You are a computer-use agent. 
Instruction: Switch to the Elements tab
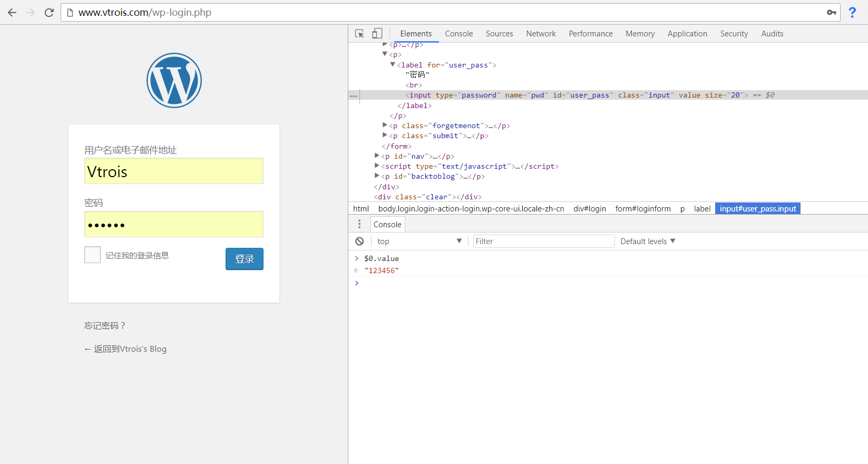(416, 34)
